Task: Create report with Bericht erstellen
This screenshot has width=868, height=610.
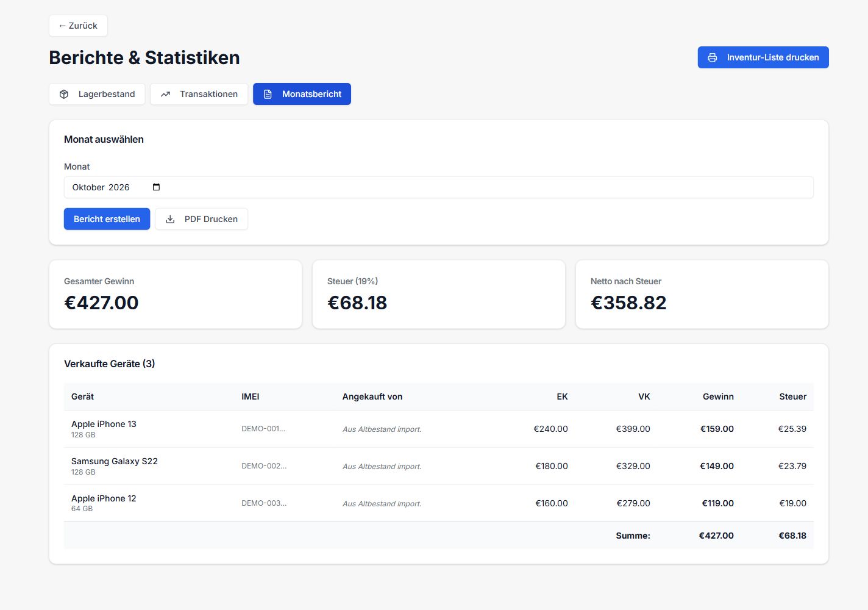Action: coord(107,219)
